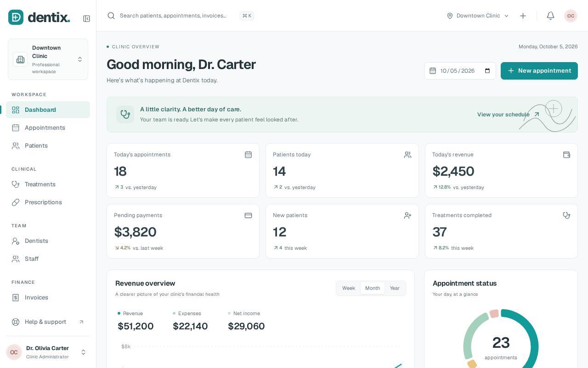
Task: Click stethoscope icon on Treatments completed card
Action: point(566,215)
